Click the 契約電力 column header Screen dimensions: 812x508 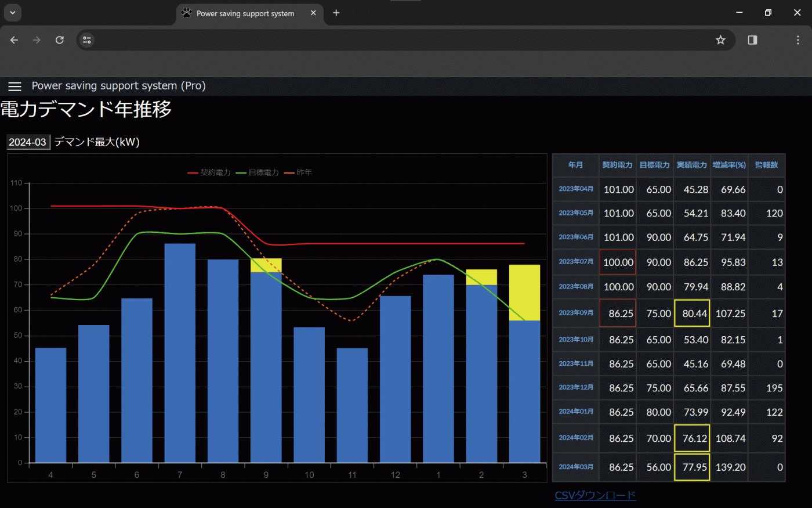coord(617,165)
